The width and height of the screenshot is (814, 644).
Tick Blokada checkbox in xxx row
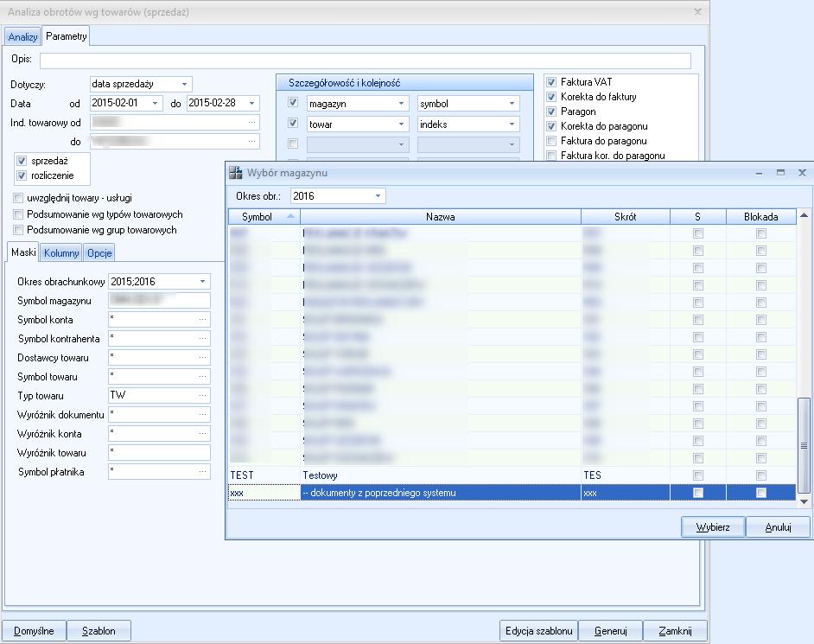point(761,493)
